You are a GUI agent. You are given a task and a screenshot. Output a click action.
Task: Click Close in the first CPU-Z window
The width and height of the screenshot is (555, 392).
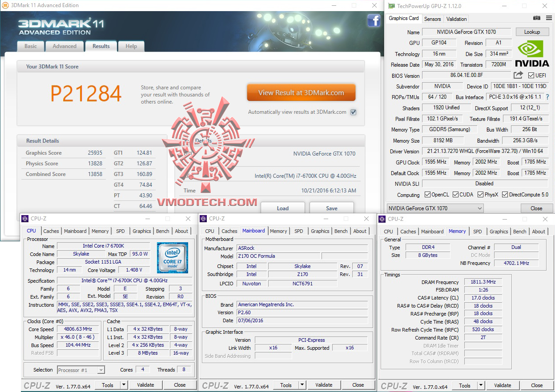tap(180, 385)
